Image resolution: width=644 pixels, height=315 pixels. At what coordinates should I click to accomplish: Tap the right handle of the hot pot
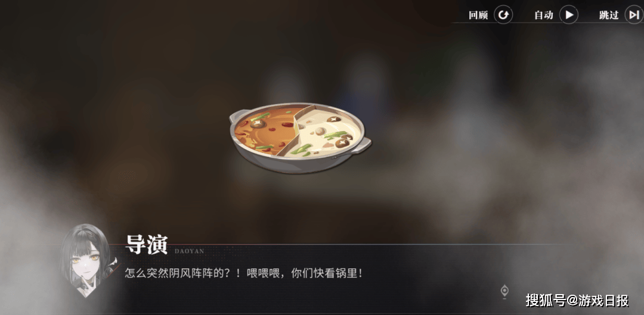pos(362,144)
